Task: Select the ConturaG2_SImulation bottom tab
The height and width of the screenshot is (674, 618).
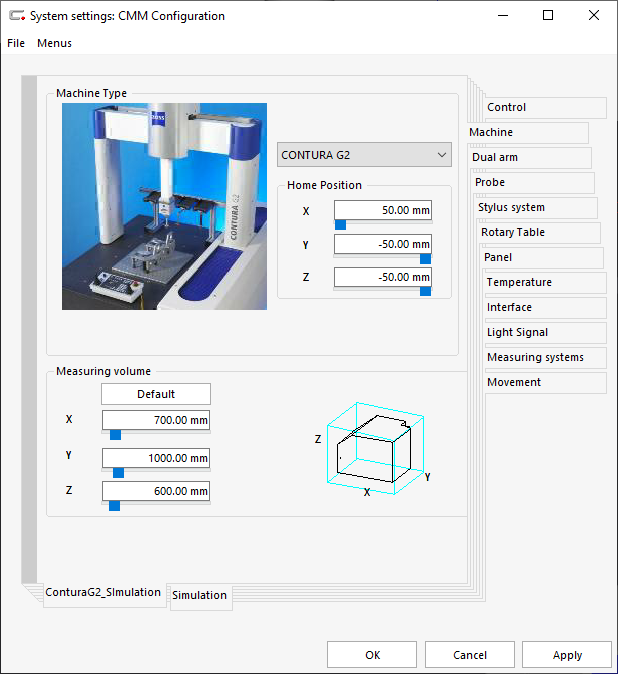Action: [x=104, y=593]
